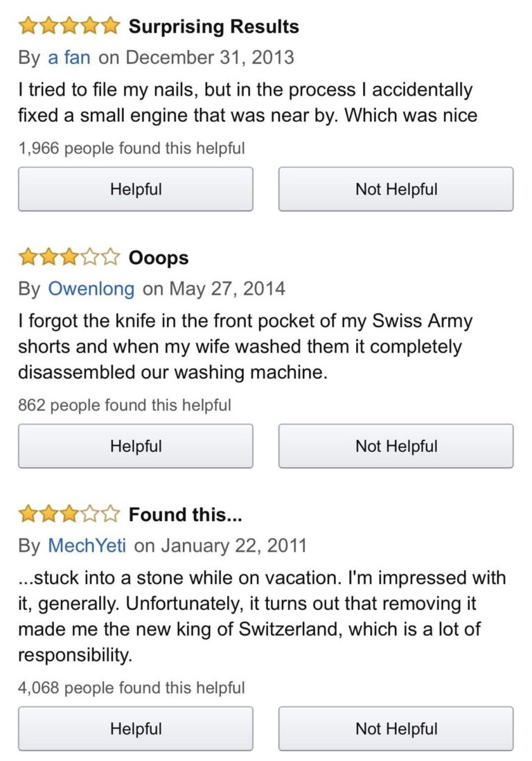The width and height of the screenshot is (532, 761).
Task: Click '862 people found this helpful' count
Action: (125, 405)
